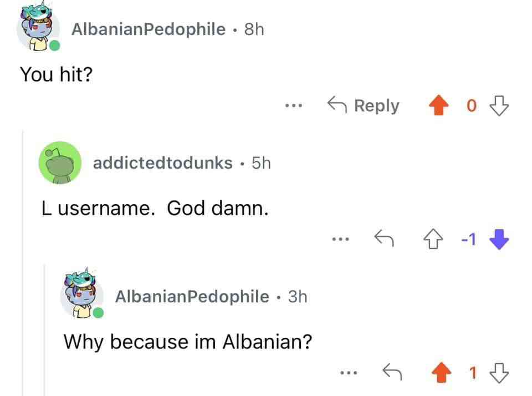
Task: Collapse thread using outer left thread line
Action: [23, 262]
